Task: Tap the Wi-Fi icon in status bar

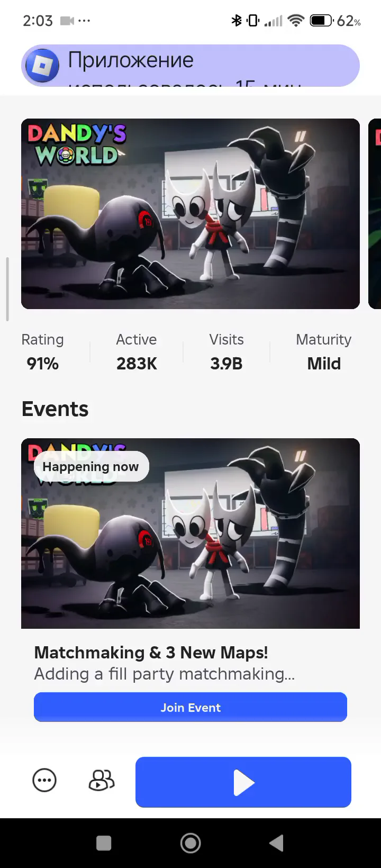Action: pos(296,21)
